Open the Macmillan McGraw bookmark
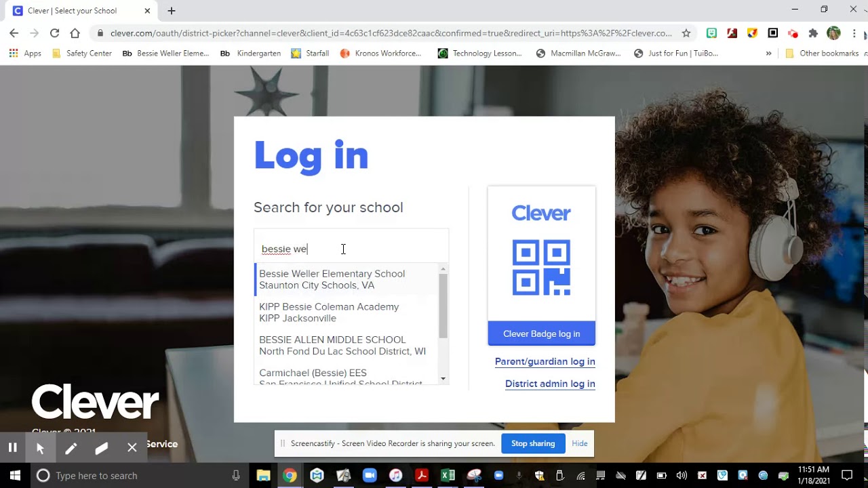 click(x=578, y=53)
